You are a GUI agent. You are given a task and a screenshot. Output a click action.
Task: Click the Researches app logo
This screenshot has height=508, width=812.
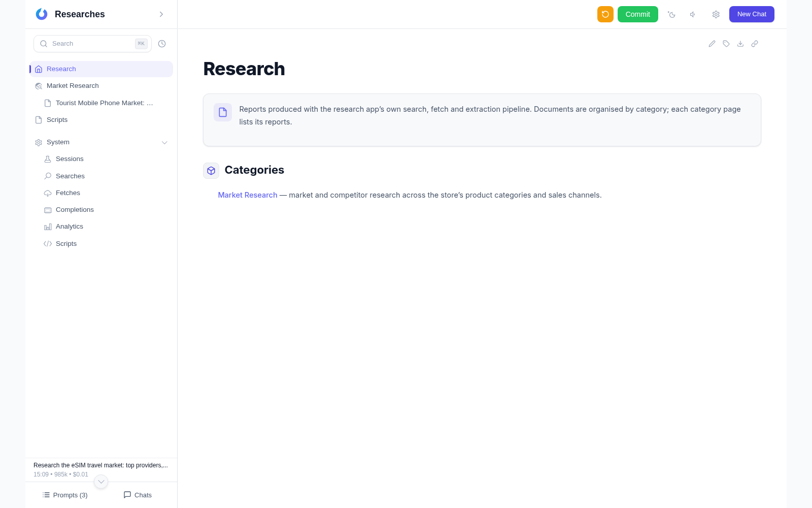coord(42,14)
